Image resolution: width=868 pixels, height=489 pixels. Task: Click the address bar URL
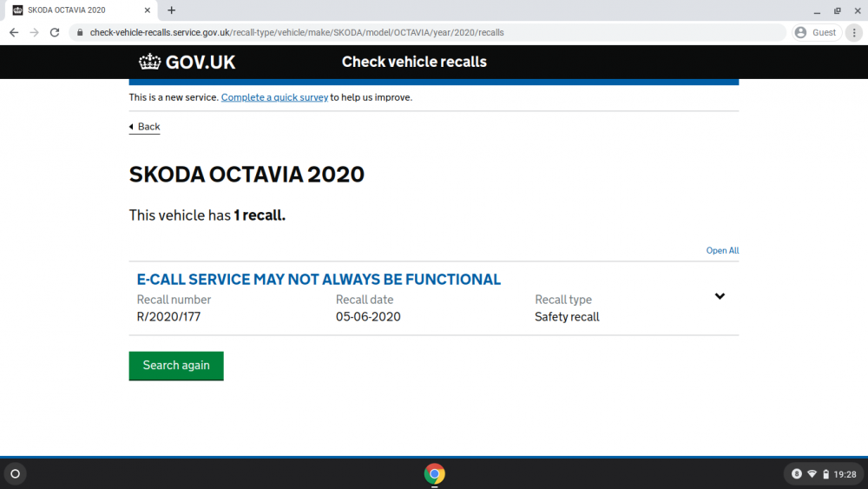297,33
